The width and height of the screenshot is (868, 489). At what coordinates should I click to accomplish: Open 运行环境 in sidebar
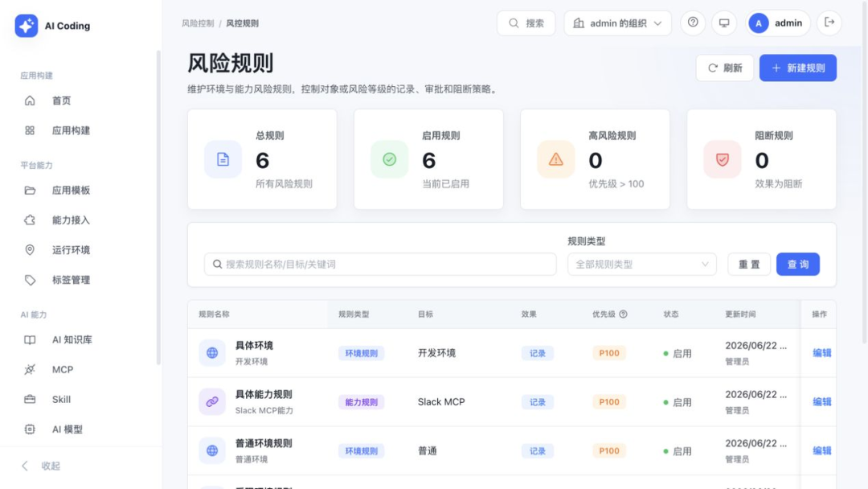[71, 250]
